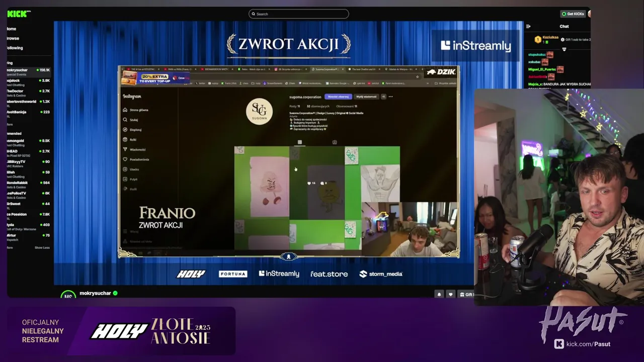The image size is (644, 362).
Task: Open the 32 obserwujących followers link
Action: point(318,106)
